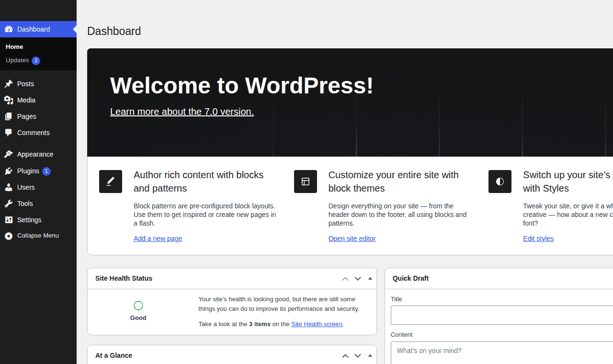Click the Posts pushpin icon
The width and height of the screenshot is (613, 364).
pos(9,84)
